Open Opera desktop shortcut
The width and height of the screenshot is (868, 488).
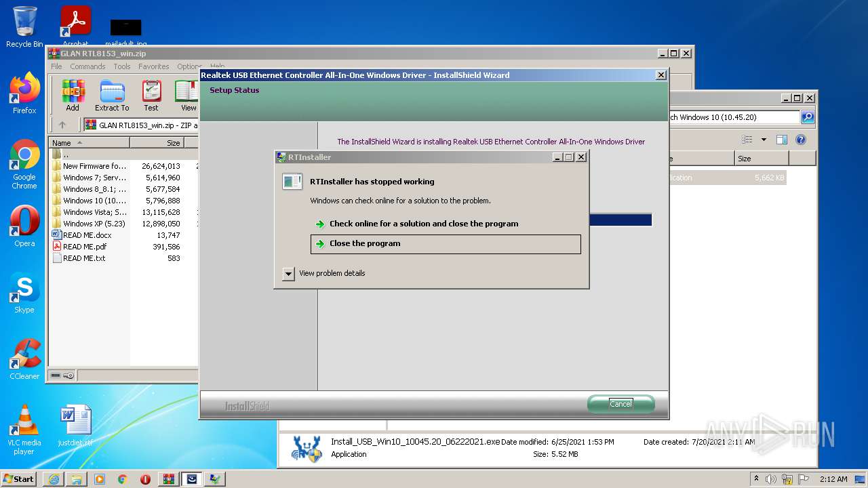click(24, 226)
